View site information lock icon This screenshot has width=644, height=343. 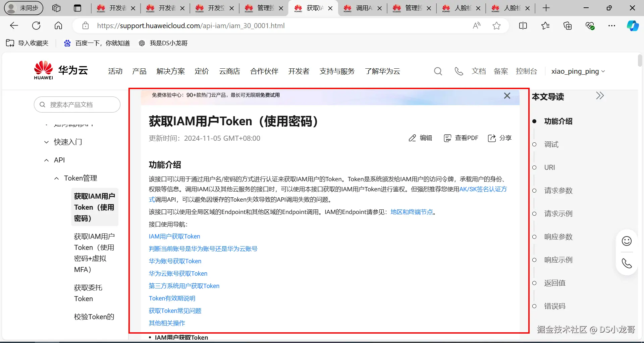tap(86, 25)
